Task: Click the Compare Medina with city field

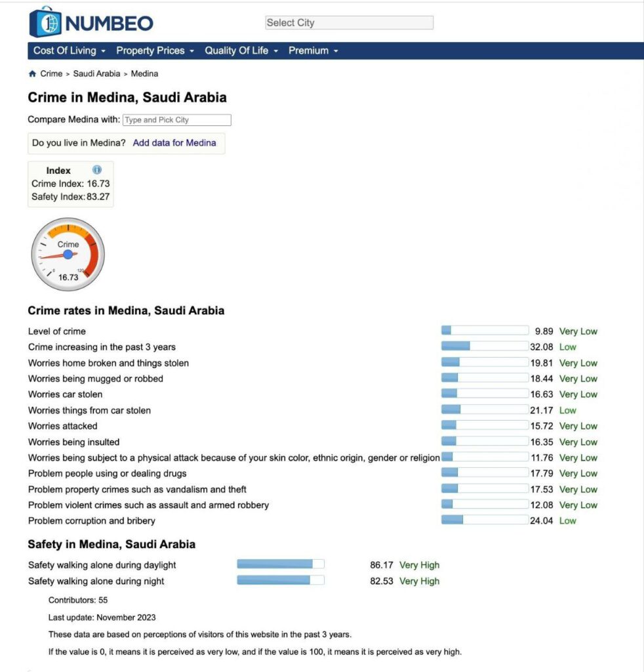Action: pyautogui.click(x=177, y=120)
